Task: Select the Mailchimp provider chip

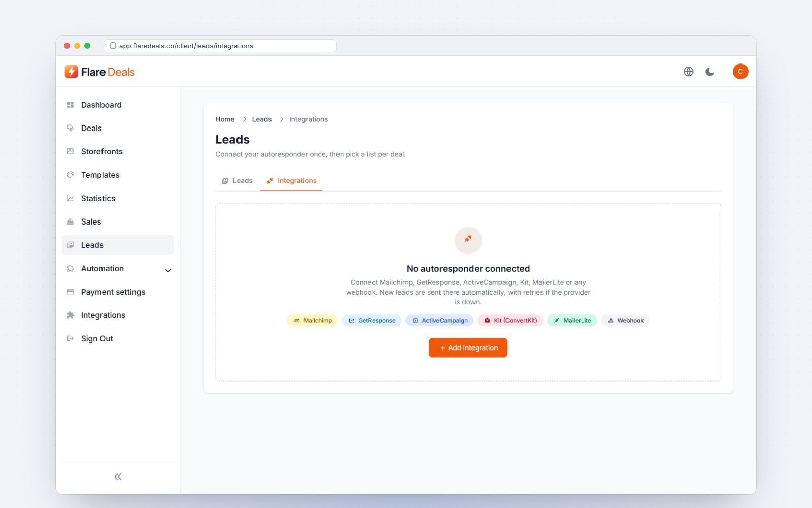Action: [x=313, y=321]
